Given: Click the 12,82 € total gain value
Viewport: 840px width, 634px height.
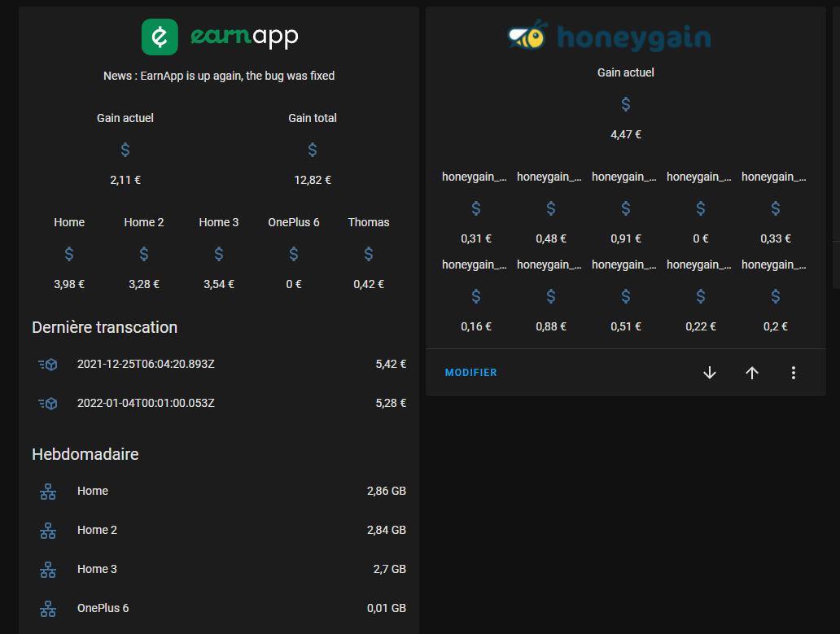Looking at the screenshot, I should pos(313,180).
